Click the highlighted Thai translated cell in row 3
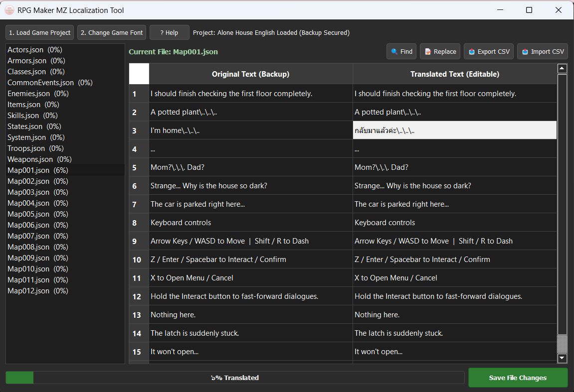Image resolution: width=574 pixels, height=392 pixels. click(x=455, y=131)
